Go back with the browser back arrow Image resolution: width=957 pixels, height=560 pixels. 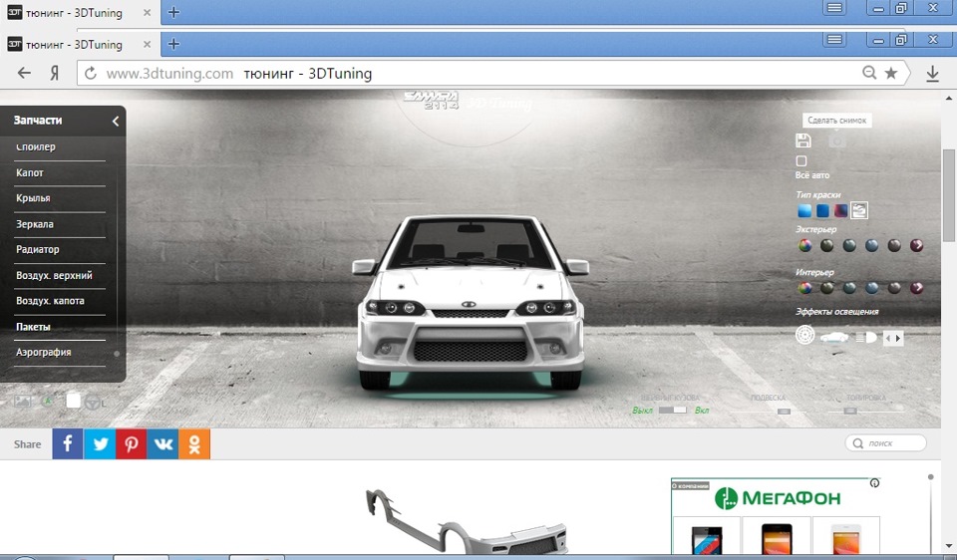[x=24, y=73]
